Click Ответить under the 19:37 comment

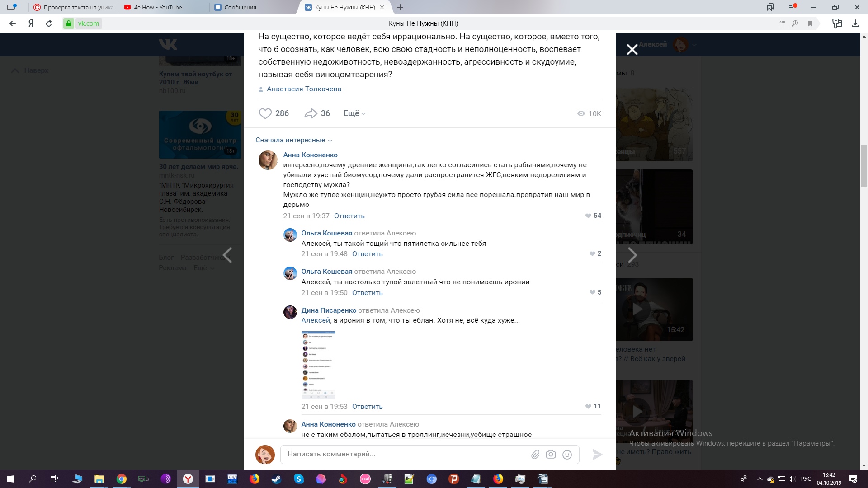coord(349,216)
